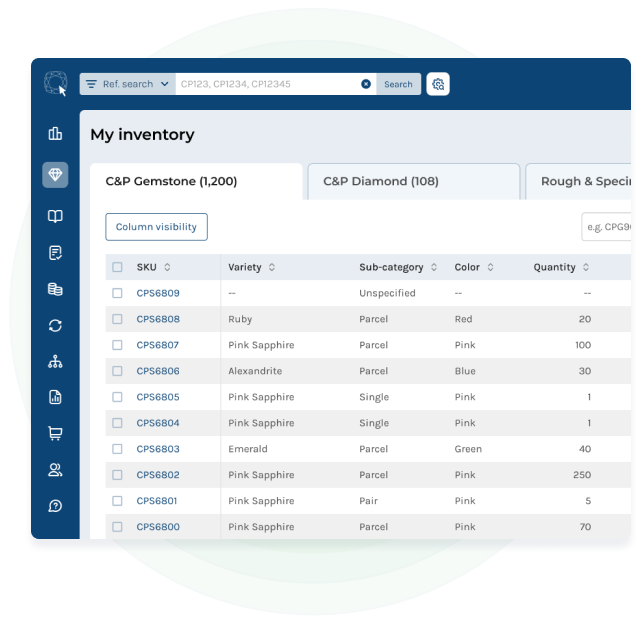
Task: Open the shopping cart sidebar icon
Action: (55, 433)
